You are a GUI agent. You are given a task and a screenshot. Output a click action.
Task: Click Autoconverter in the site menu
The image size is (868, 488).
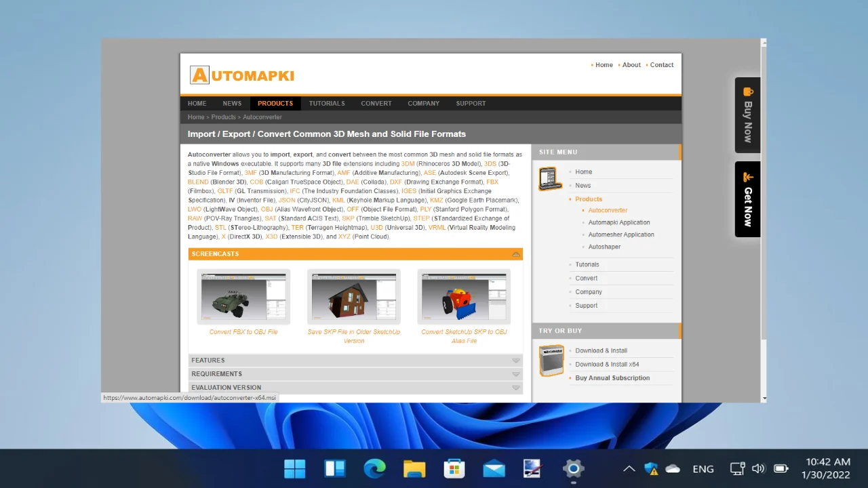point(608,210)
